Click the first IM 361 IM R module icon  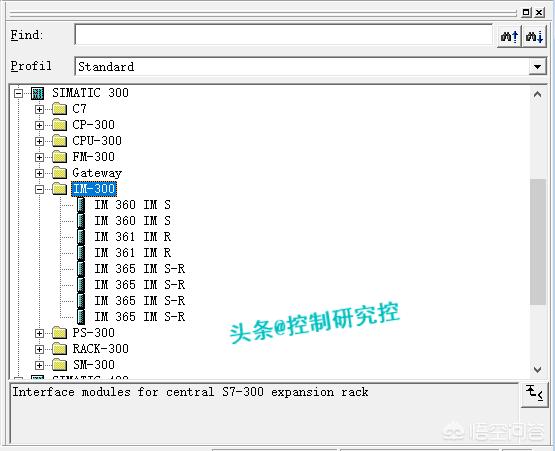(x=81, y=236)
